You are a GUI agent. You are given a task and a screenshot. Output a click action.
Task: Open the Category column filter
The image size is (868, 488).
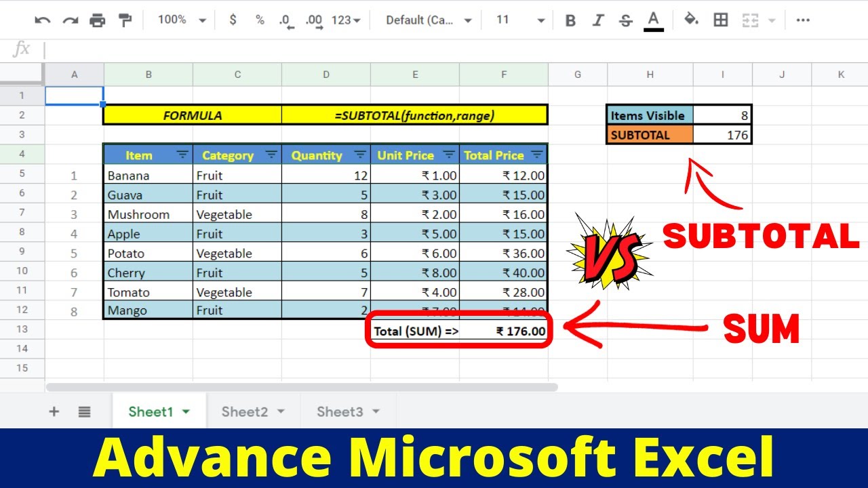point(271,155)
